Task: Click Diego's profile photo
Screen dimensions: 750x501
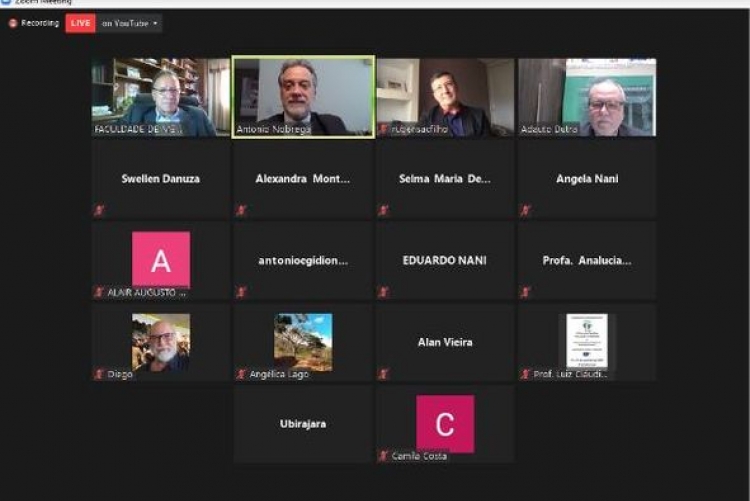Action: tap(161, 342)
